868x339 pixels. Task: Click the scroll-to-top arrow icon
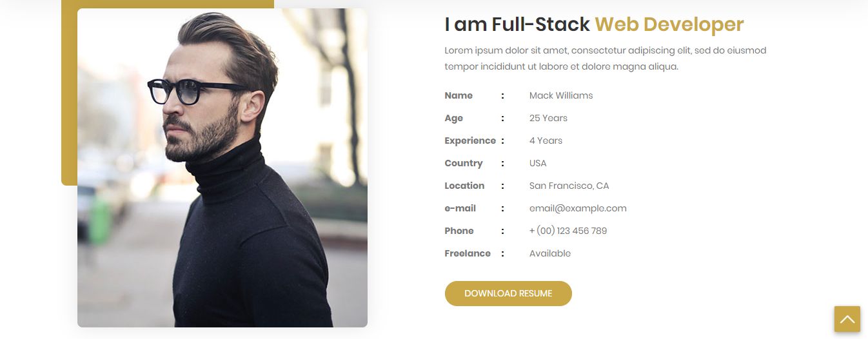pos(847,319)
